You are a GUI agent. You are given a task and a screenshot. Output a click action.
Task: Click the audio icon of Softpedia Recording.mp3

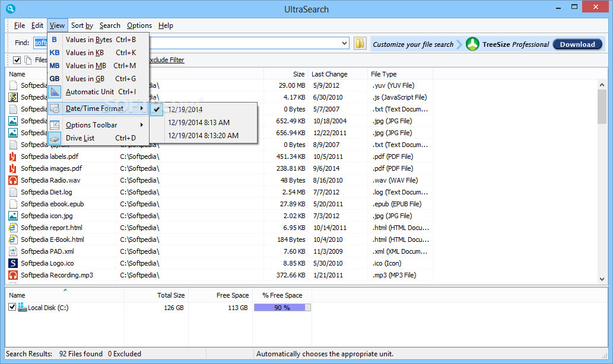coord(13,275)
